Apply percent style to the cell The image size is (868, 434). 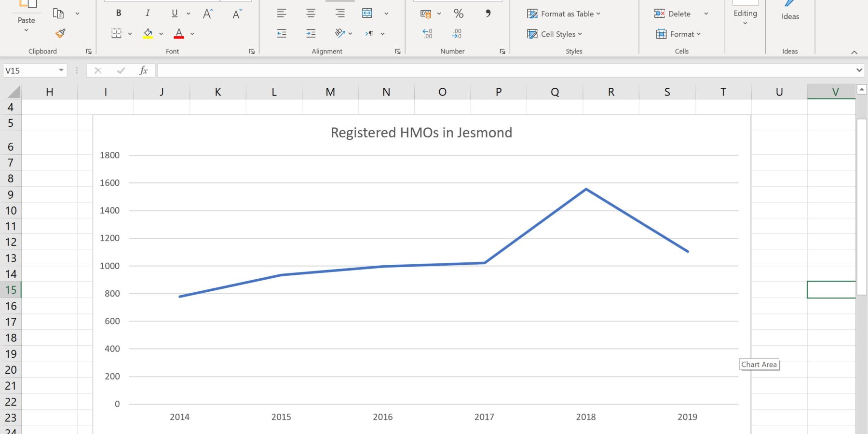point(458,14)
